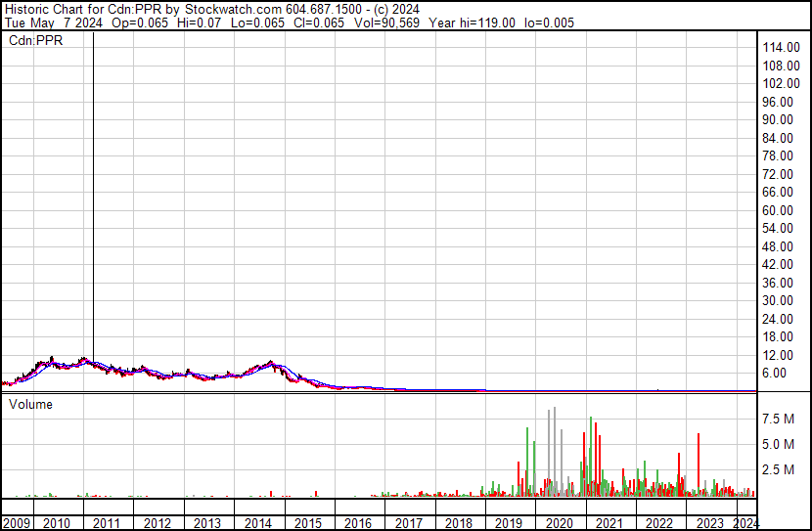Click the 7.5 M volume axis label
This screenshot has height=531, width=812.
(779, 419)
